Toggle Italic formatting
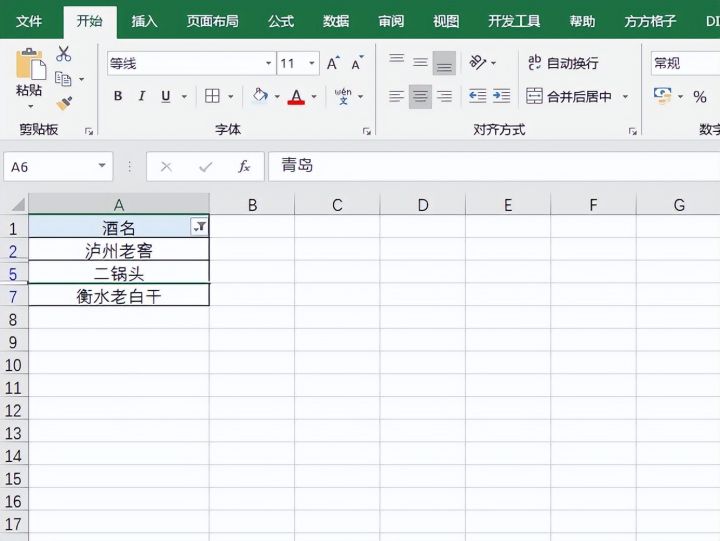The height and width of the screenshot is (541, 720). [x=142, y=96]
